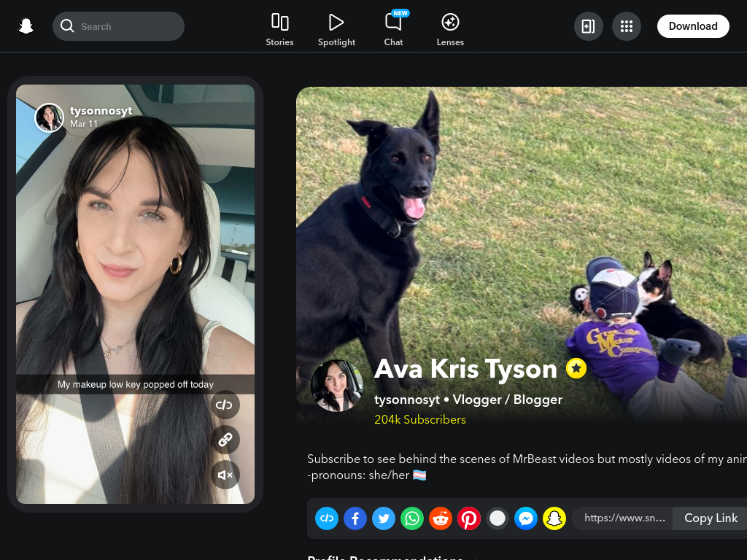The height and width of the screenshot is (560, 747).
Task: Click the story author's avatar
Action: coord(49,117)
